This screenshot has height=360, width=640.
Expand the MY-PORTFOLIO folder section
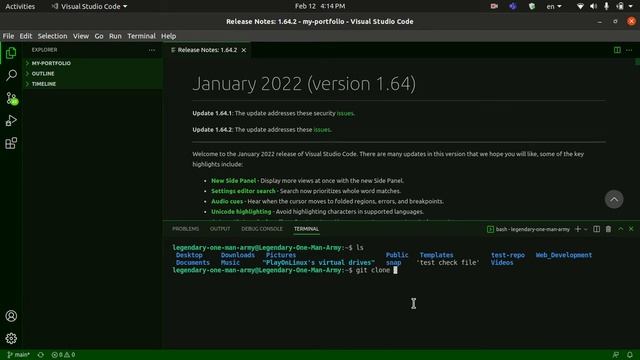[x=93, y=63]
